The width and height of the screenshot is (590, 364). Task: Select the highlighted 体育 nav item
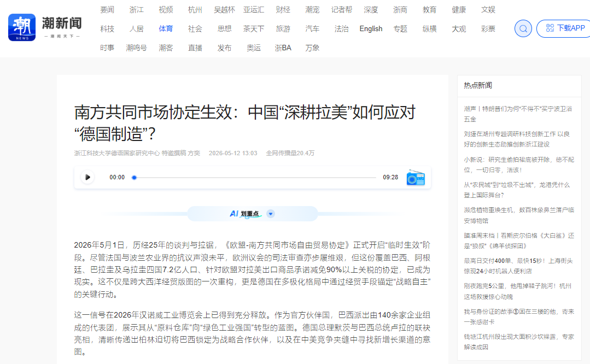click(166, 29)
